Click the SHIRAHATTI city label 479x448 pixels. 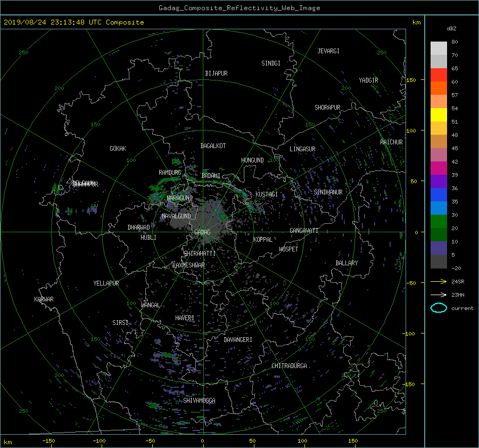[x=200, y=254]
